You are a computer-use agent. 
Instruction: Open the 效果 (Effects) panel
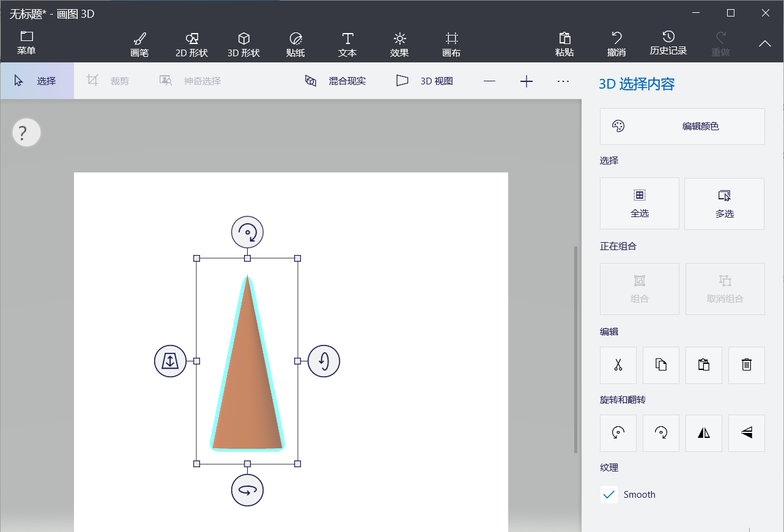[x=399, y=45]
